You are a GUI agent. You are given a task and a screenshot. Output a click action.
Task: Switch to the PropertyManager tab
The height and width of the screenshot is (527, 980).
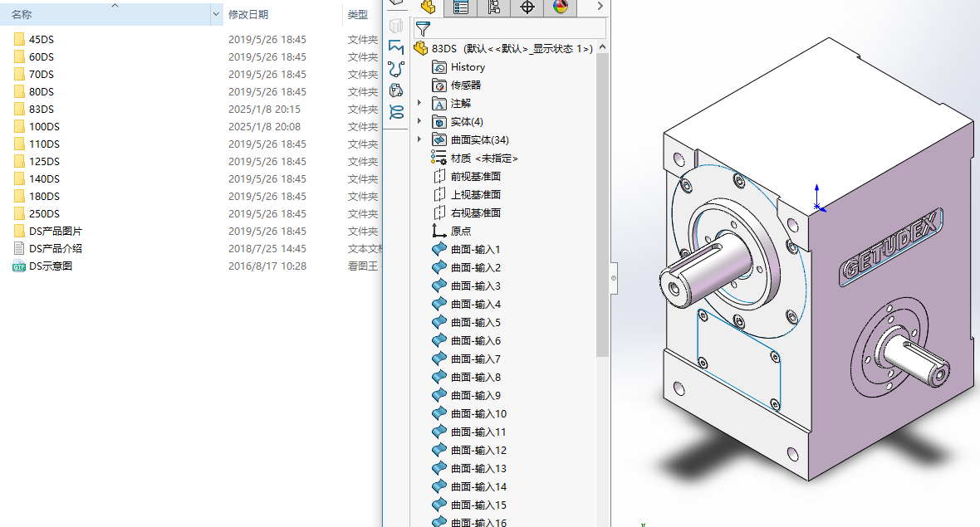tap(461, 7)
